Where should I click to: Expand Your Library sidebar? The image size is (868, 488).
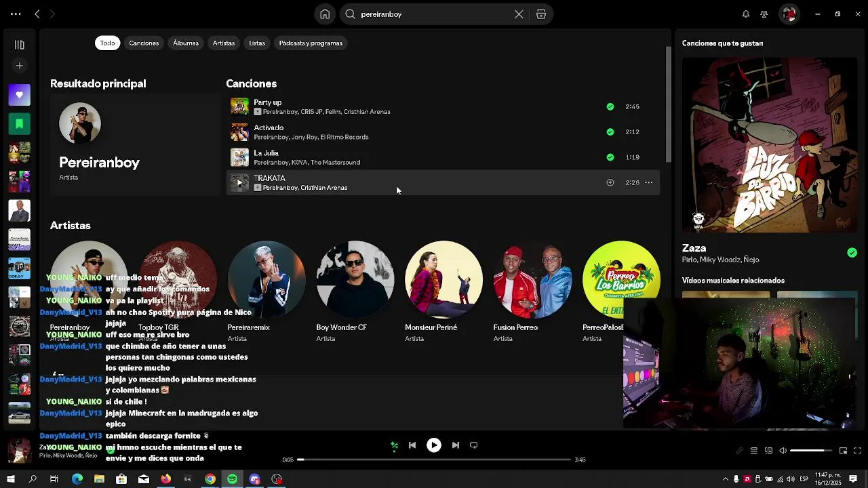coord(19,45)
